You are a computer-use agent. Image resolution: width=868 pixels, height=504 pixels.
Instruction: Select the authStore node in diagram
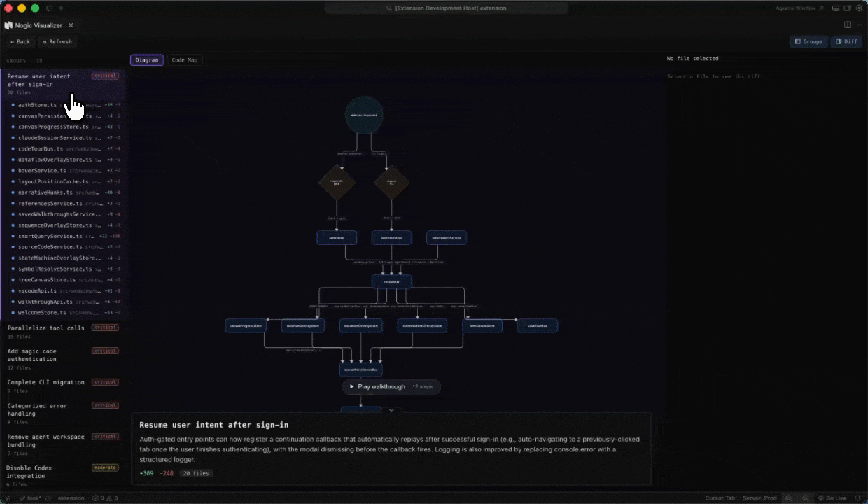click(337, 238)
